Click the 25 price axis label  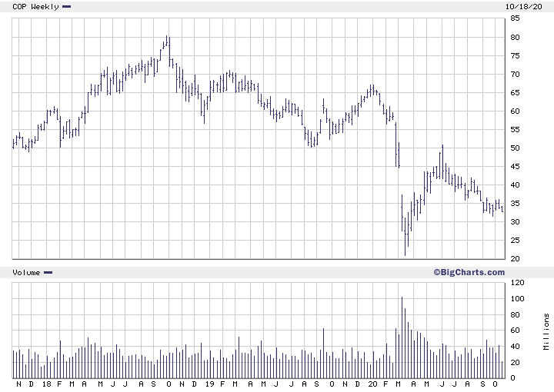515,240
